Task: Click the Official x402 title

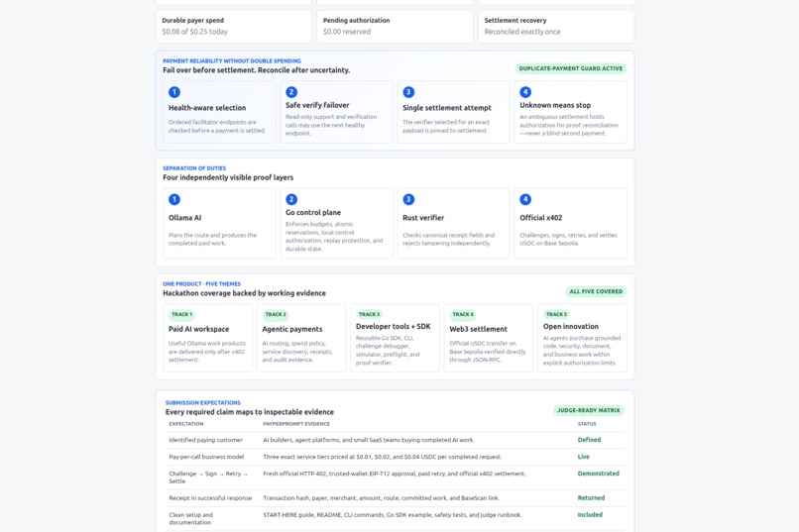Action: tap(540, 218)
